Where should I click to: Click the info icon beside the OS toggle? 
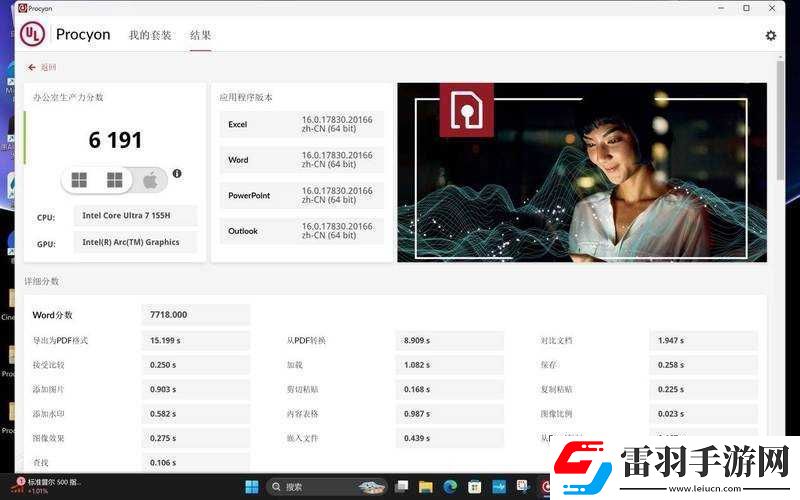pyautogui.click(x=177, y=173)
